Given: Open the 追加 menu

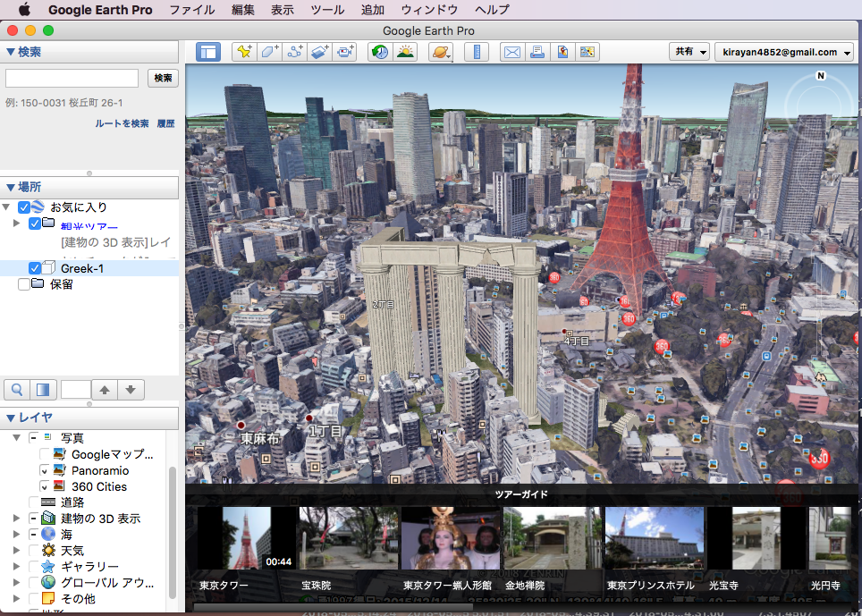Looking at the screenshot, I should [x=373, y=9].
